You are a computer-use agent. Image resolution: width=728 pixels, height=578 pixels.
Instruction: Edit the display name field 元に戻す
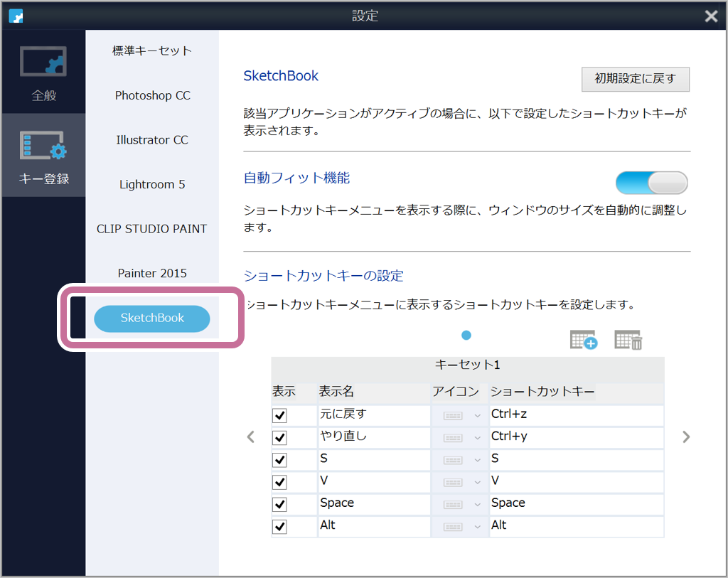(x=374, y=415)
